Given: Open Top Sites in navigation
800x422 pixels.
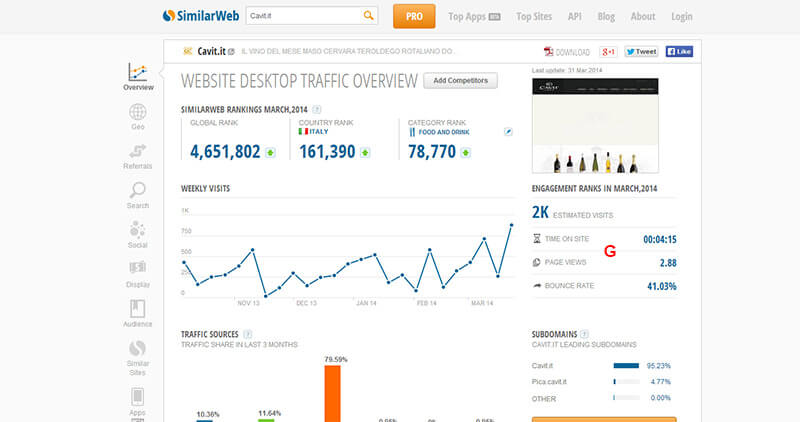Looking at the screenshot, I should (534, 16).
